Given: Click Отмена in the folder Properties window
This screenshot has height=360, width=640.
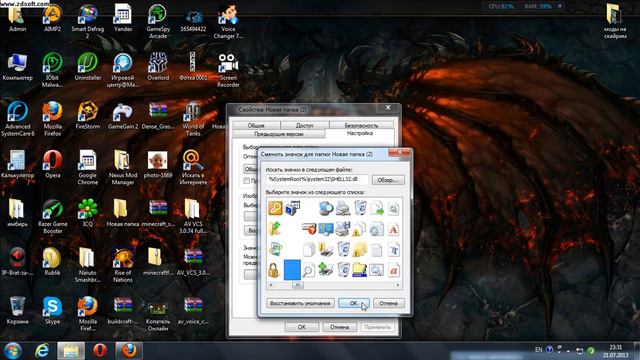Looking at the screenshot, I should tap(340, 327).
